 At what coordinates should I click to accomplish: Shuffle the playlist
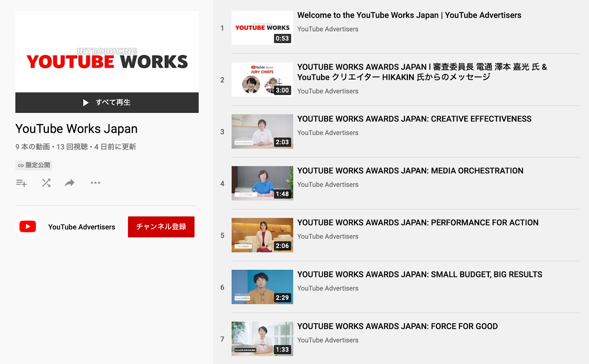click(x=46, y=183)
